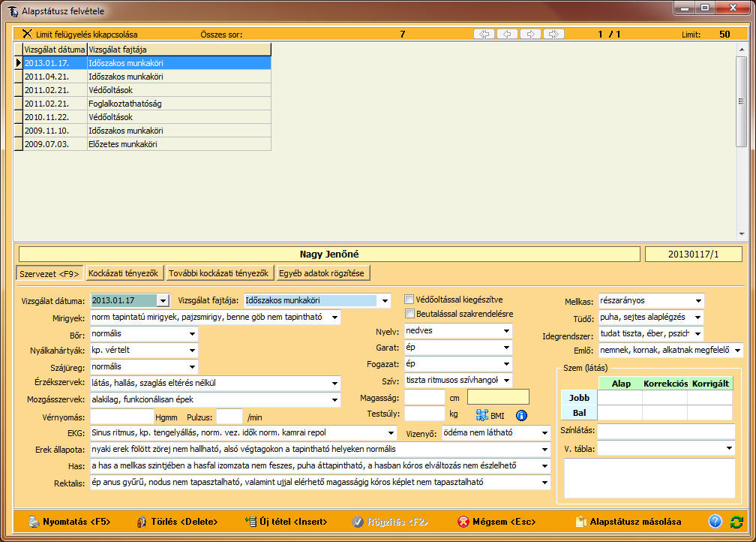Calculate BMI with the BMI icon

[482, 415]
